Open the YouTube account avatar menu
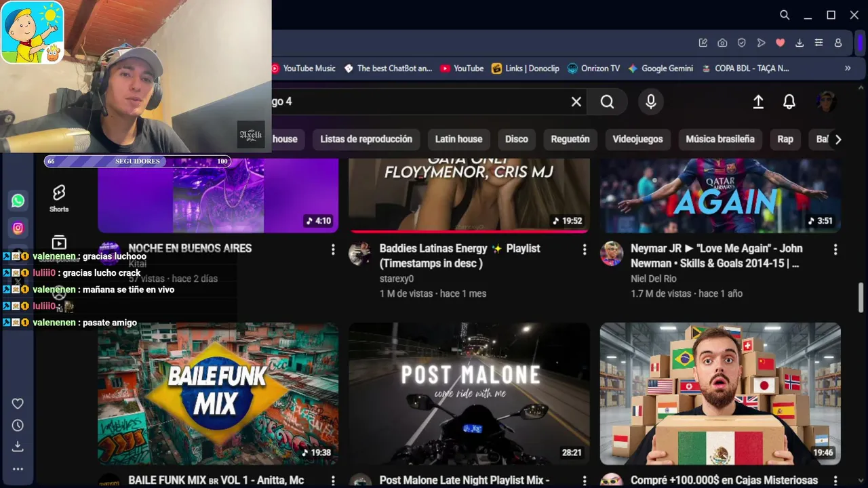The image size is (868, 488). point(826,102)
